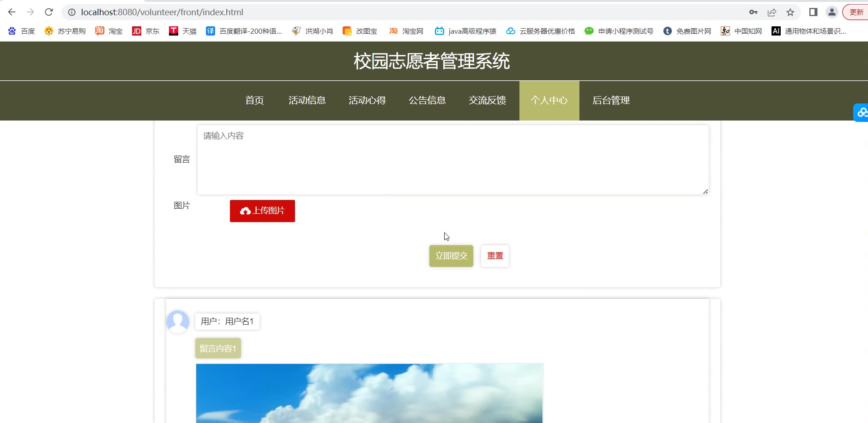Viewport: 868px width, 423px height.
Task: Click the browser back arrow
Action: tap(12, 12)
